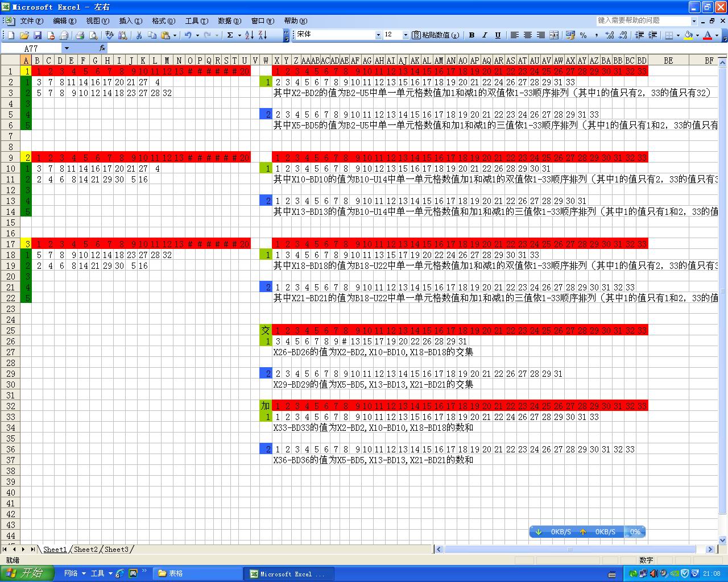Toggle underline formatting

coord(498,35)
